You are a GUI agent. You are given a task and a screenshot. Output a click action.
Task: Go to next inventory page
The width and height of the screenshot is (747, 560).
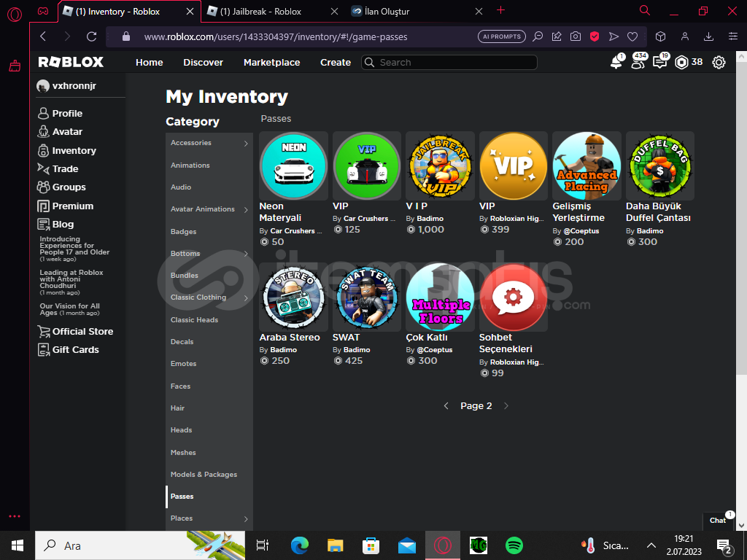[506, 405]
